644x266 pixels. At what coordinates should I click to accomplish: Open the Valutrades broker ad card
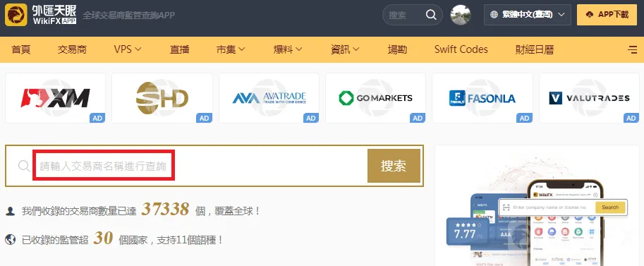tap(589, 98)
